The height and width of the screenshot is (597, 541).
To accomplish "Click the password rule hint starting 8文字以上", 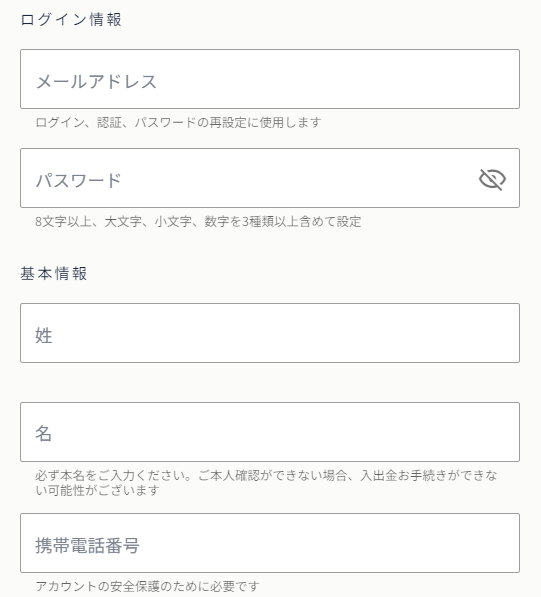I will (198, 222).
